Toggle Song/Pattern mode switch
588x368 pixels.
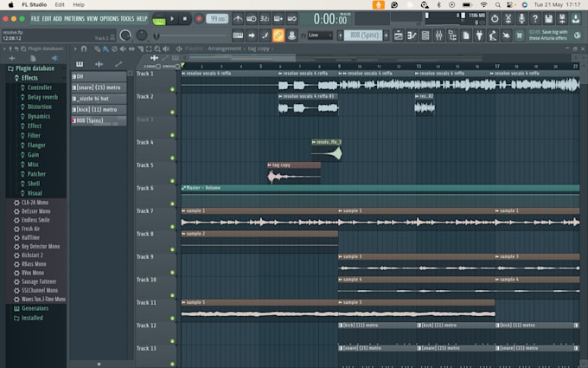[158, 19]
